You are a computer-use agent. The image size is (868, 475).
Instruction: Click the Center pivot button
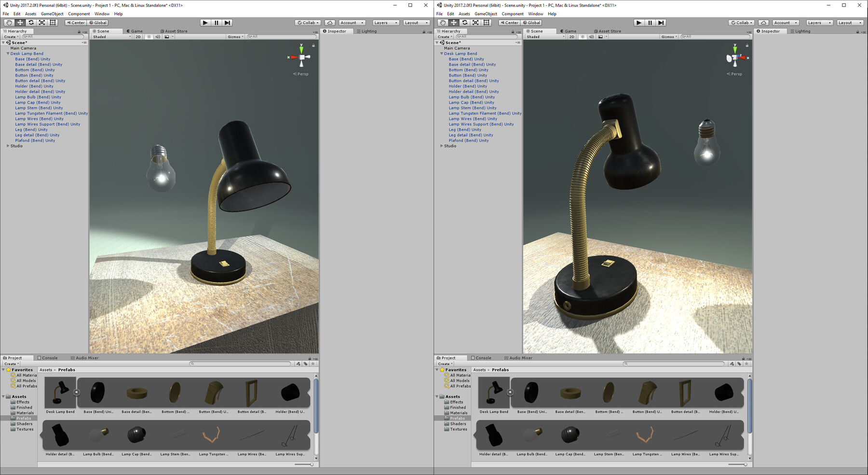(x=76, y=22)
